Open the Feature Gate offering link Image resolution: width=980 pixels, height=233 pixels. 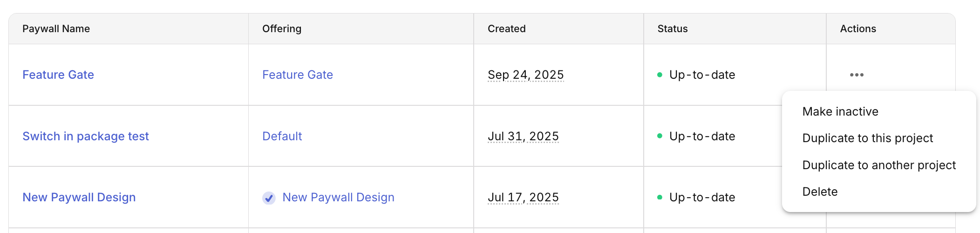pyautogui.click(x=298, y=75)
